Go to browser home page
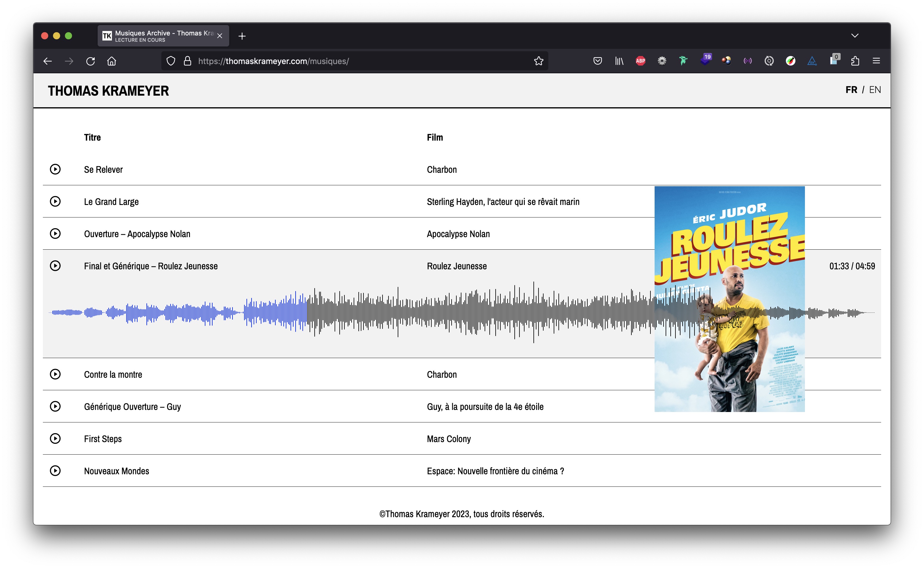 pos(112,61)
